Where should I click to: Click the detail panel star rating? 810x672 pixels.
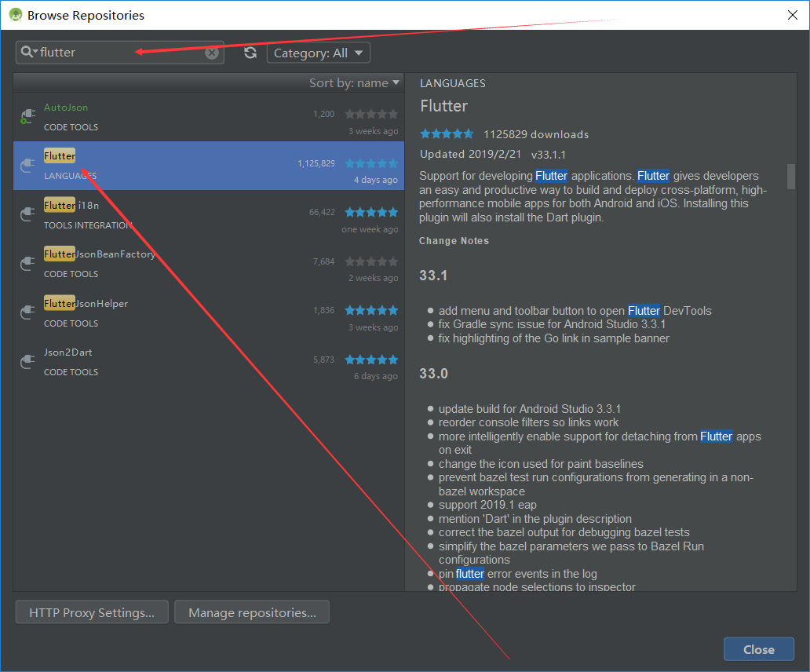447,133
